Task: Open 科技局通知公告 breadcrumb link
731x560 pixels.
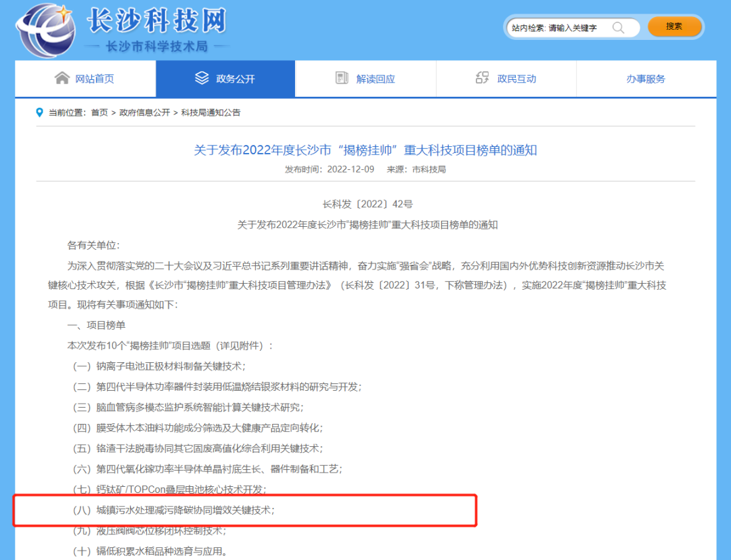Action: [x=211, y=113]
